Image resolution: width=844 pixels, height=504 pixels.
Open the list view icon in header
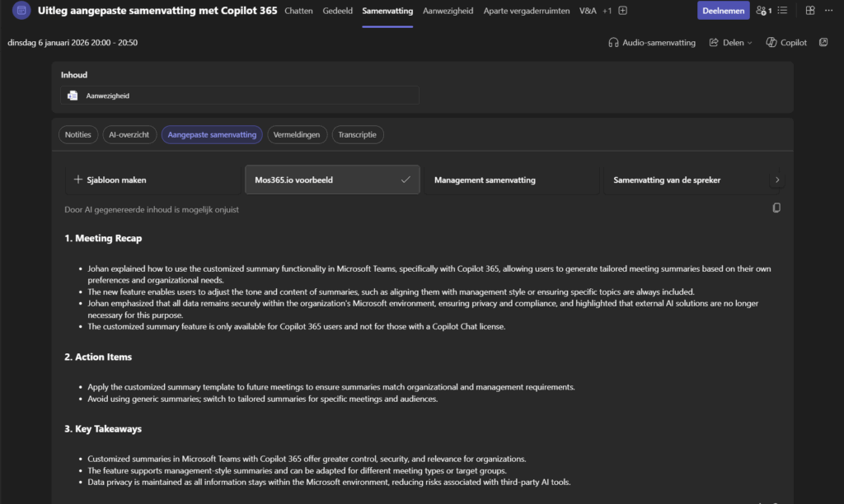click(x=782, y=11)
